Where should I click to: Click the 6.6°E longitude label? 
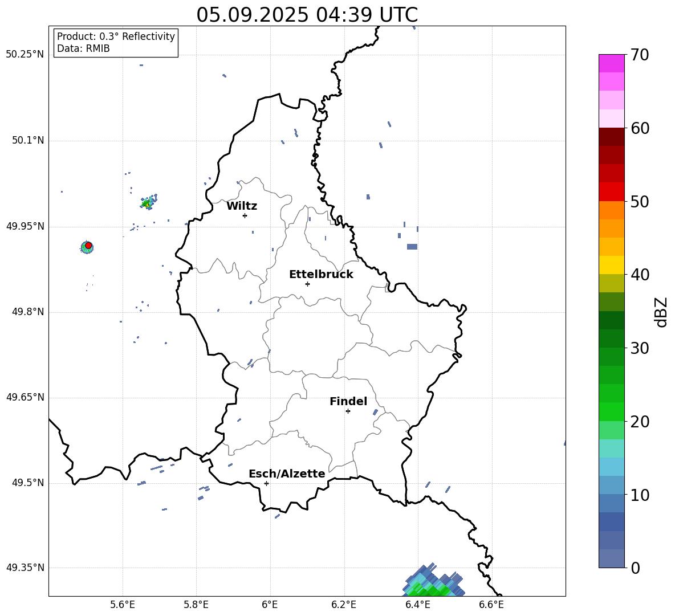click(491, 605)
